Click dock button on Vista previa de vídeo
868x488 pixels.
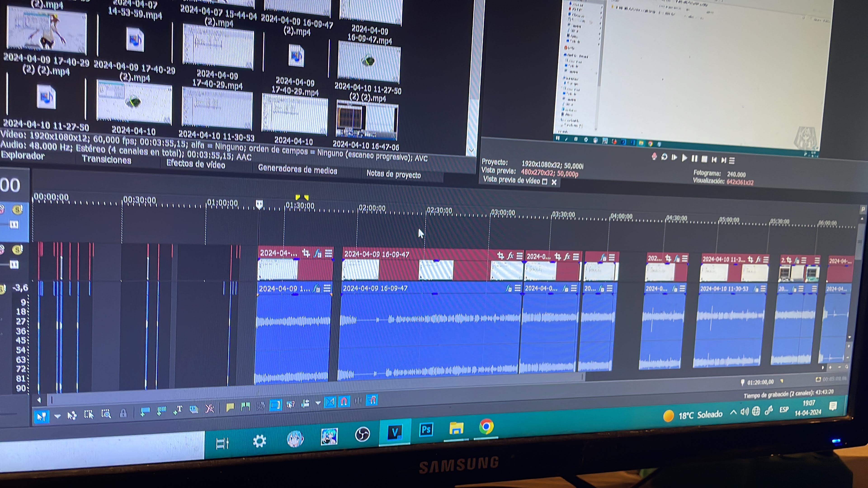pos(545,181)
